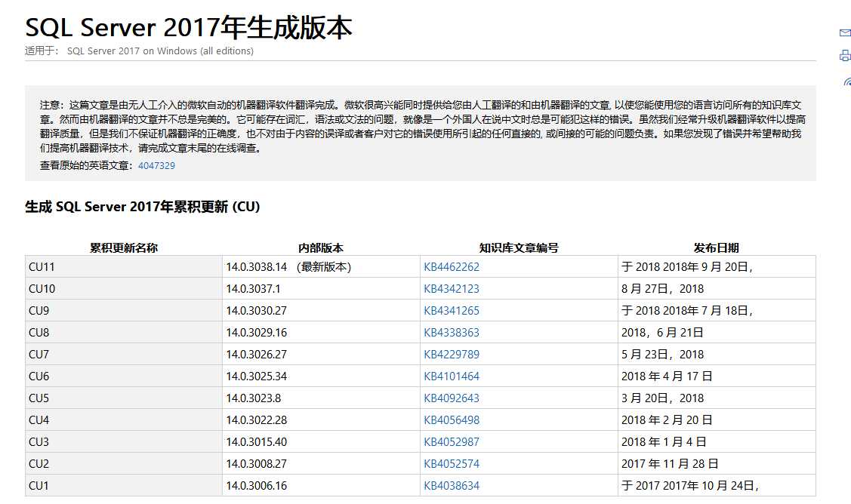The height and width of the screenshot is (504, 851).
Task: Click version 14.0.3023.8
Action: tap(254, 398)
